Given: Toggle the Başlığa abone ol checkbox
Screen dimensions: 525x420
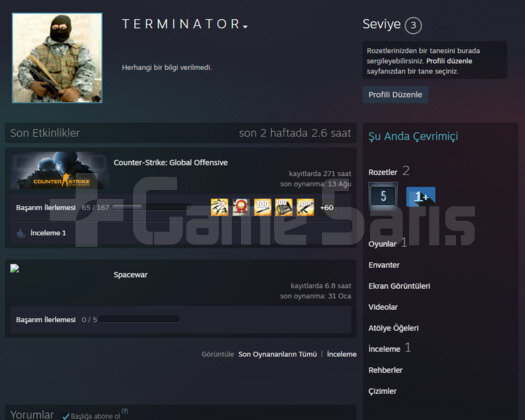Looking at the screenshot, I should [x=66, y=416].
